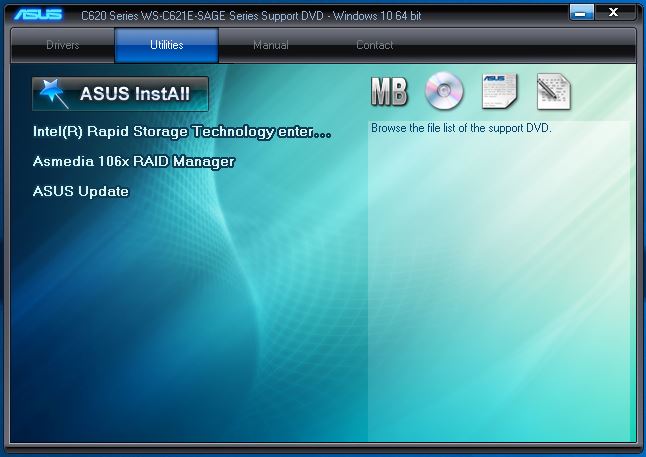Select the Utilities tab
646x457 pixels.
[166, 45]
